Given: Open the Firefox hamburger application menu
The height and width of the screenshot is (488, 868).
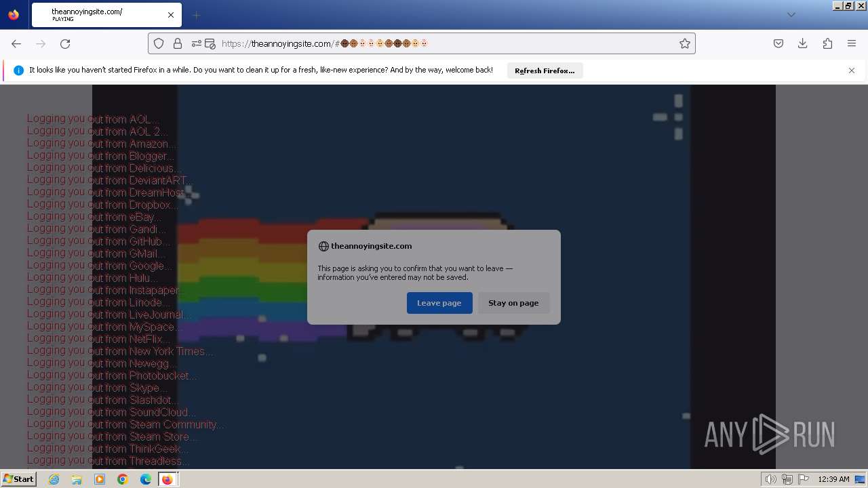Looking at the screenshot, I should click(x=852, y=43).
